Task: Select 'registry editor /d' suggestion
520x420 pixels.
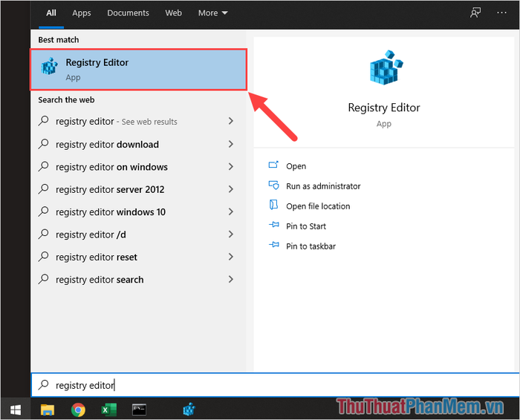Action: 139,234
